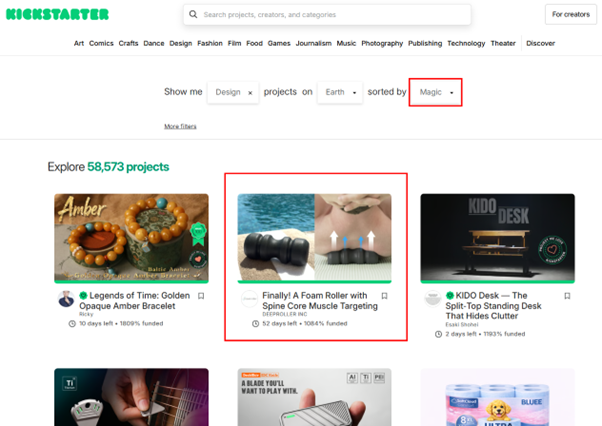This screenshot has height=426, width=602.
Task: Open the Art category
Action: click(x=79, y=43)
